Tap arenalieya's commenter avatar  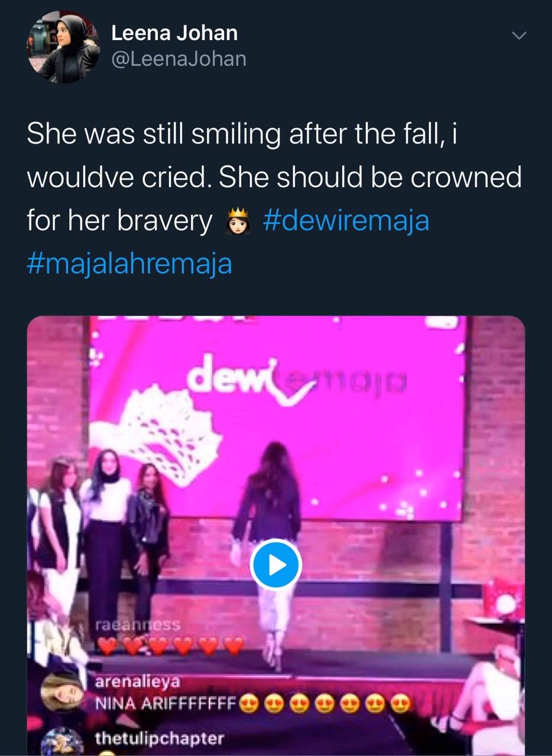(61, 693)
